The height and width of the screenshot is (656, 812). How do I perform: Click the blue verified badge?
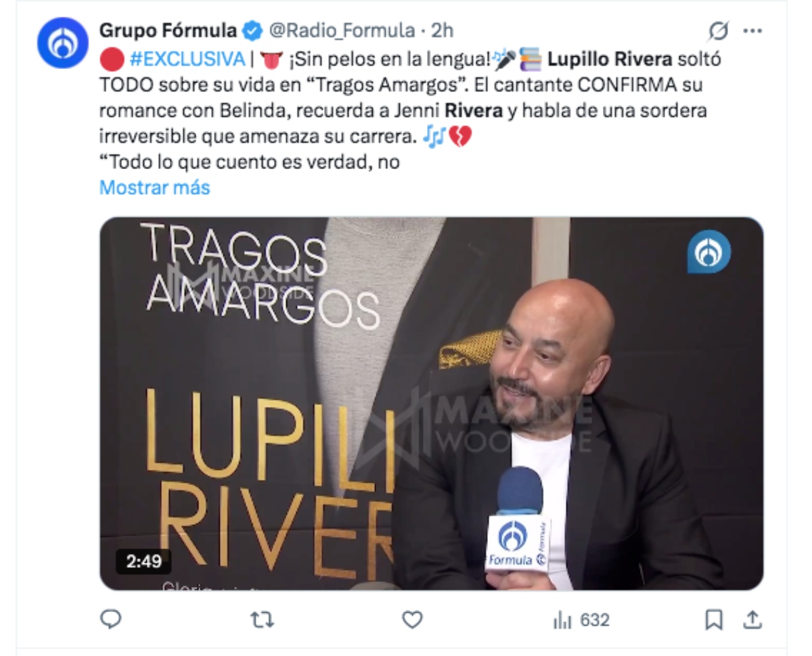pyautogui.click(x=252, y=31)
